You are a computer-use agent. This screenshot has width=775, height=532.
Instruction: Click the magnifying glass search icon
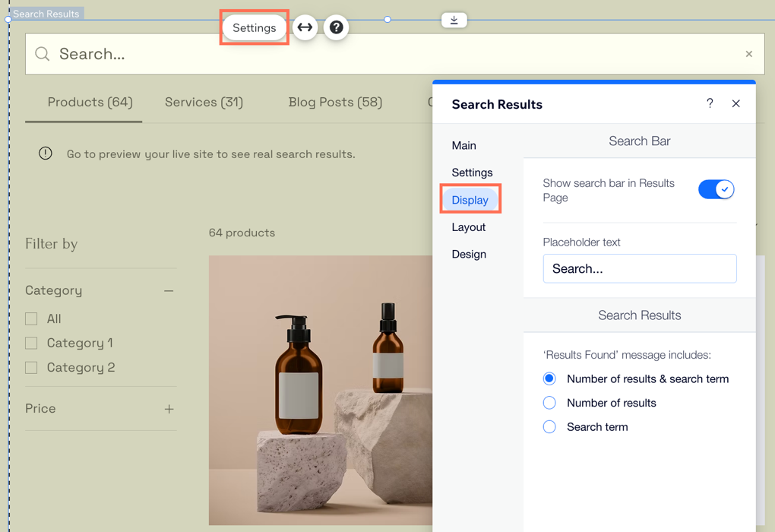43,54
